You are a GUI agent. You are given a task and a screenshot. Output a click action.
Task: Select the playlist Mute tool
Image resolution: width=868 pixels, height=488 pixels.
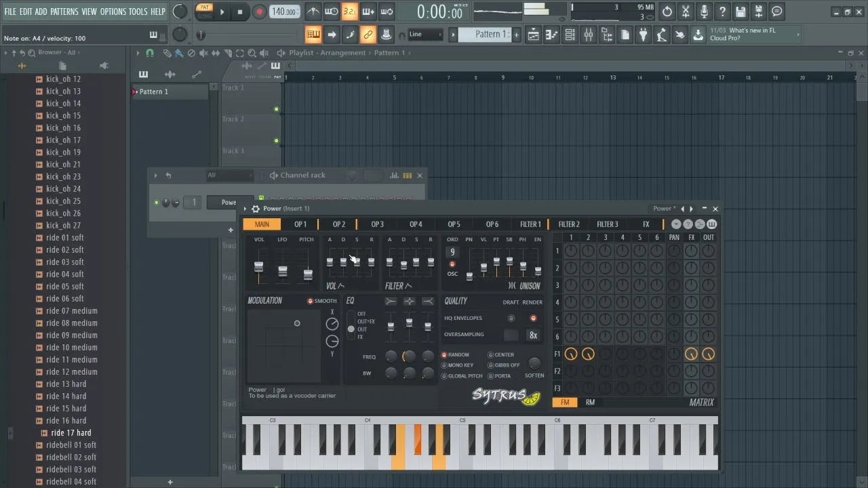(203, 53)
